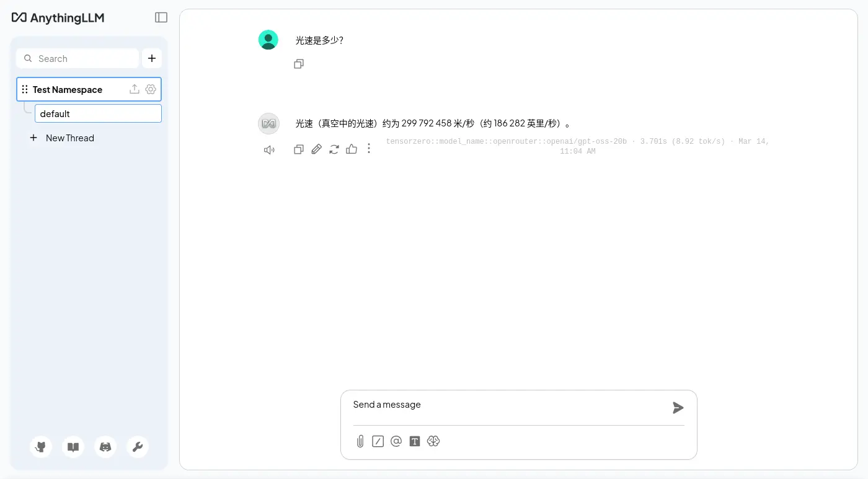Open the default thread
This screenshot has width=868, height=479.
[x=98, y=113]
